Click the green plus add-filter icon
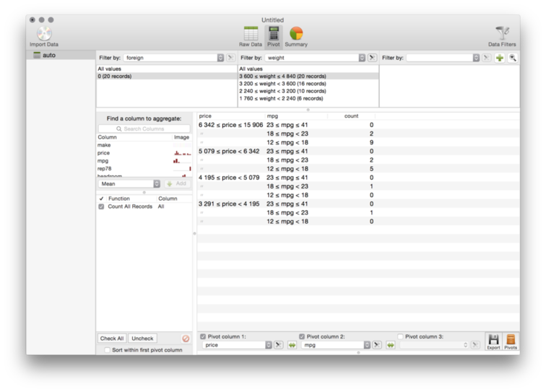Viewport: 546px width, 392px height. pyautogui.click(x=500, y=58)
